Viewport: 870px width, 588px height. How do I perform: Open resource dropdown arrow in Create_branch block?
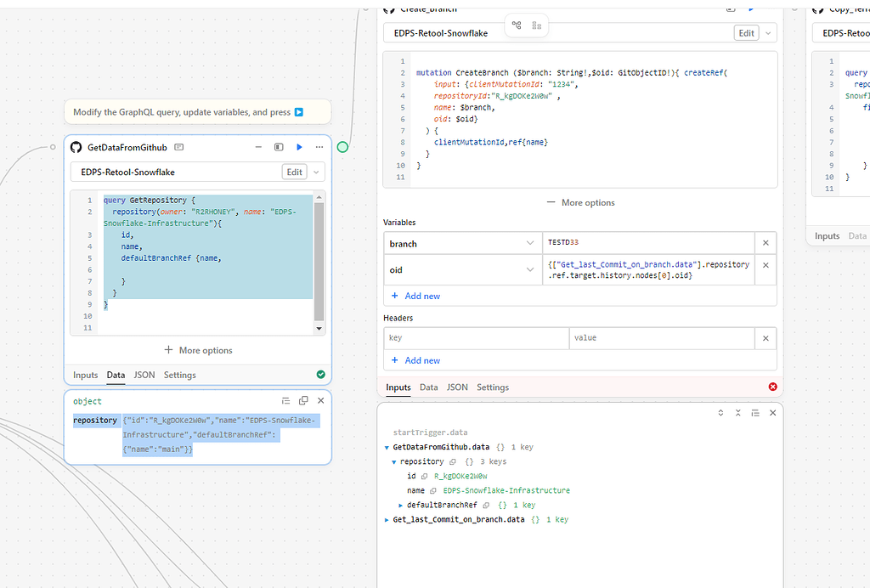[768, 33]
